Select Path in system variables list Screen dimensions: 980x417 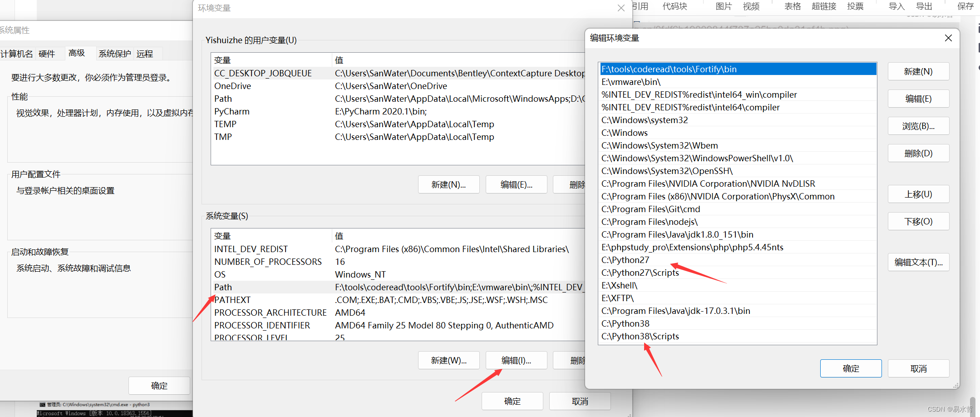tap(399, 287)
